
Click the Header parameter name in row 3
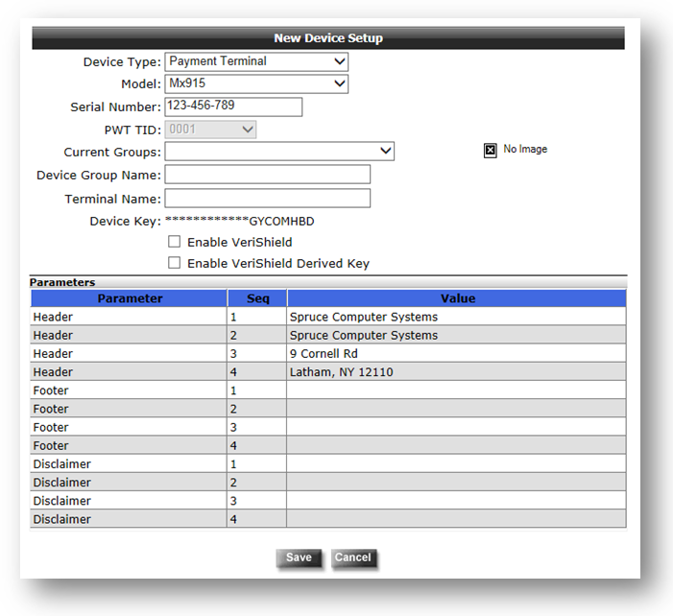(53, 353)
